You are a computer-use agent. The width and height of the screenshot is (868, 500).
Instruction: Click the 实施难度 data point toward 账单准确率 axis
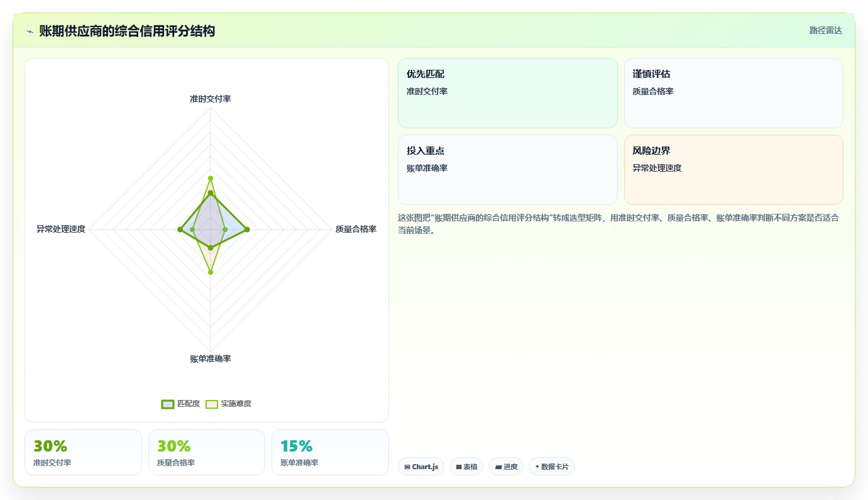tap(211, 272)
